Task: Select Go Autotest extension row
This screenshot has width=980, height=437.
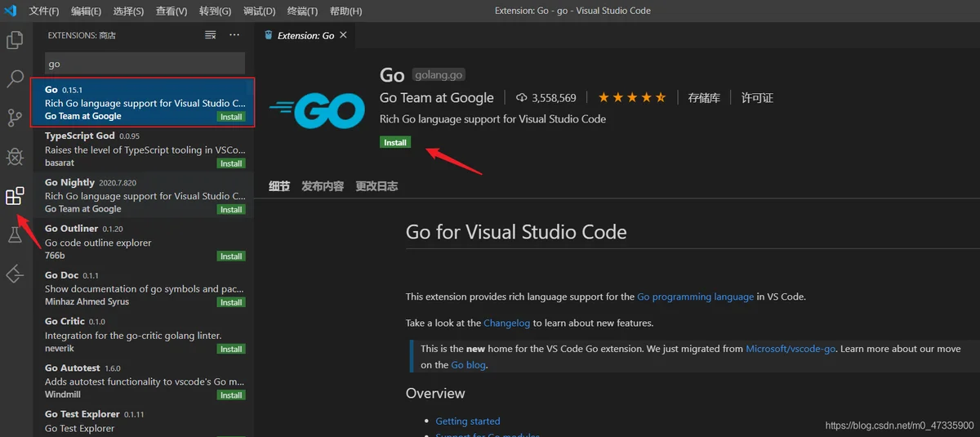Action: point(143,381)
